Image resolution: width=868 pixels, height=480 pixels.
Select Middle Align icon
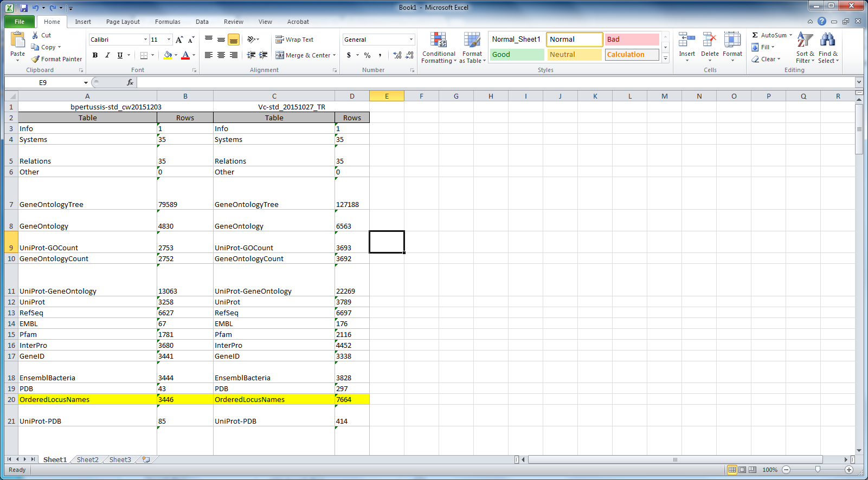point(221,40)
